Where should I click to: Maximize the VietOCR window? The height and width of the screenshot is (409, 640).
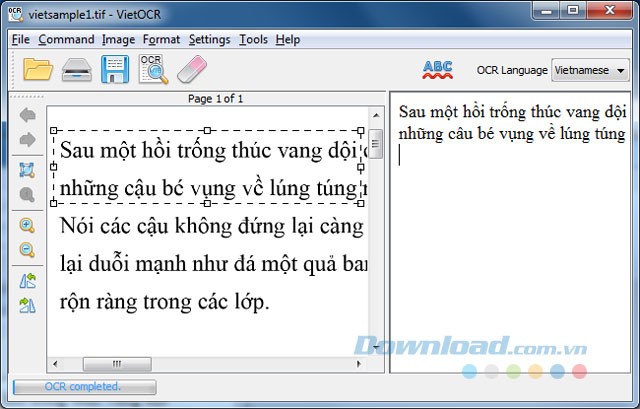click(573, 11)
